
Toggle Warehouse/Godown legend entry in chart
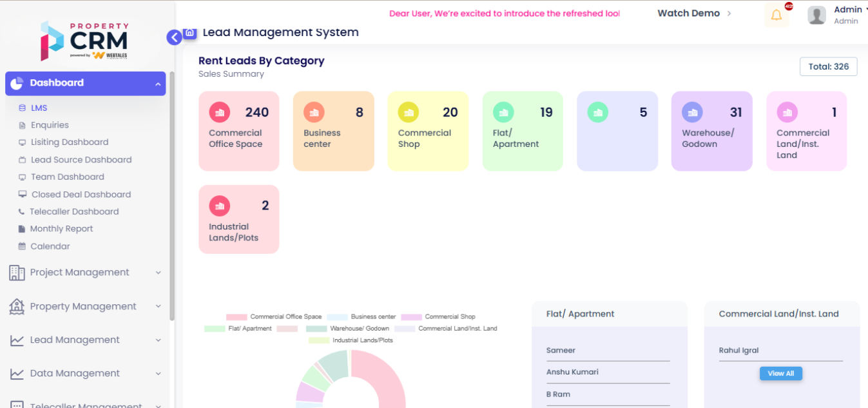coord(348,328)
